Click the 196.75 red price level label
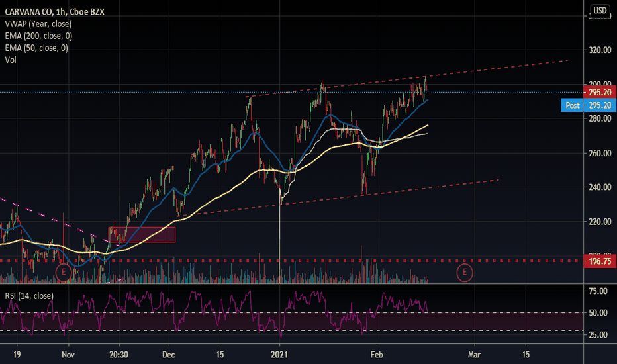Image resolution: width=617 pixels, height=364 pixels. (600, 261)
